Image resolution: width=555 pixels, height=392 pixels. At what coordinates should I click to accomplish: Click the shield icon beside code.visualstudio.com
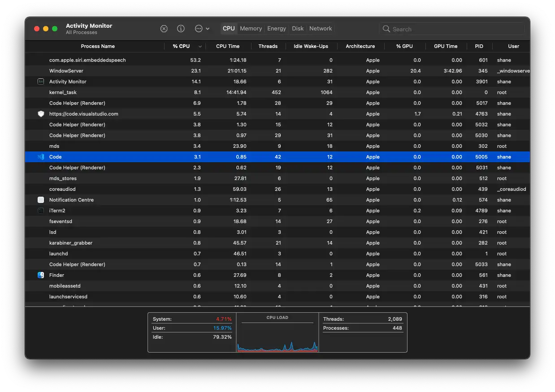click(41, 114)
